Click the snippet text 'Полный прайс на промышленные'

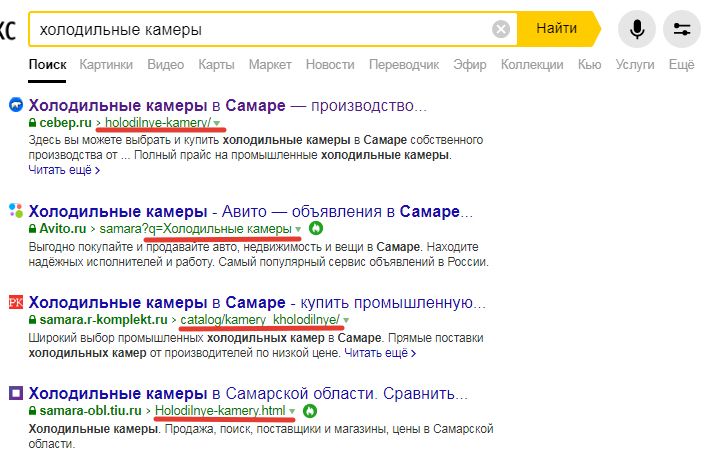click(x=226, y=155)
